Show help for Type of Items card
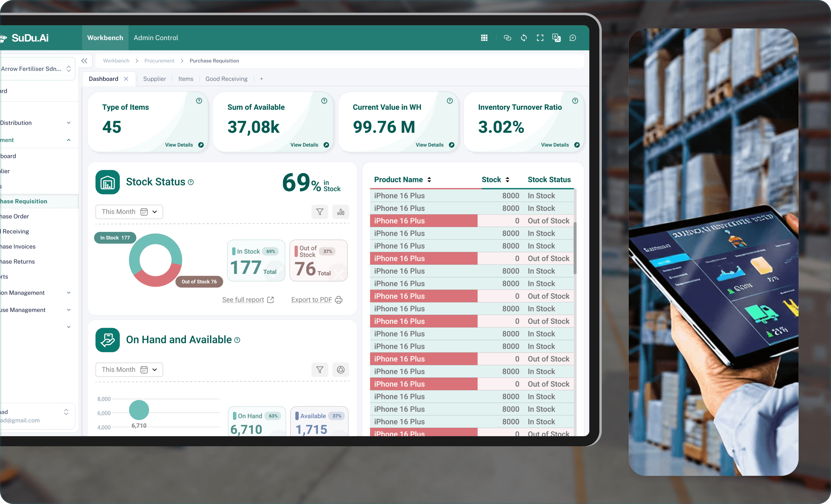The width and height of the screenshot is (831, 504). (x=199, y=100)
